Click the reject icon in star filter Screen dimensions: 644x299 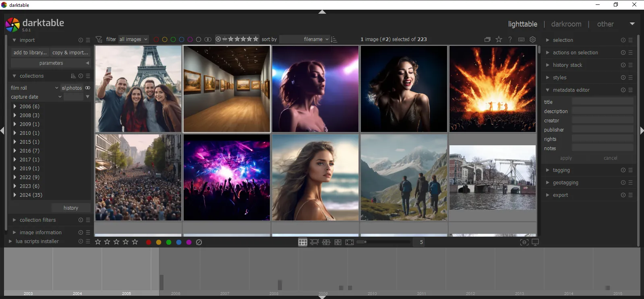click(218, 39)
